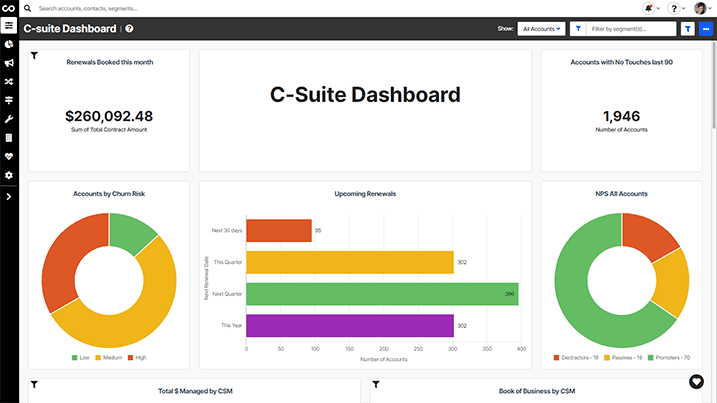Open the document list icon in sidebar

tap(9, 138)
